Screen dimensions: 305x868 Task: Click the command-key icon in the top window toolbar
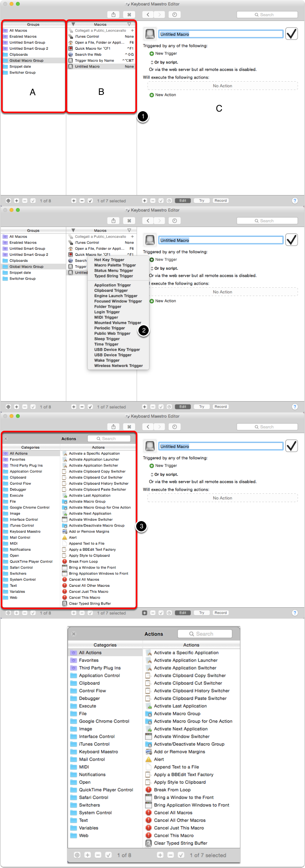[129, 14]
